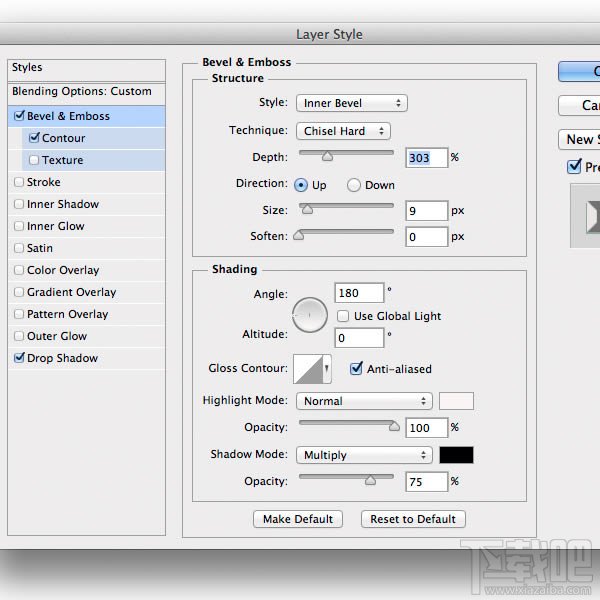The width and height of the screenshot is (600, 600).
Task: Open the Gradient Overlay settings label
Action: (72, 292)
